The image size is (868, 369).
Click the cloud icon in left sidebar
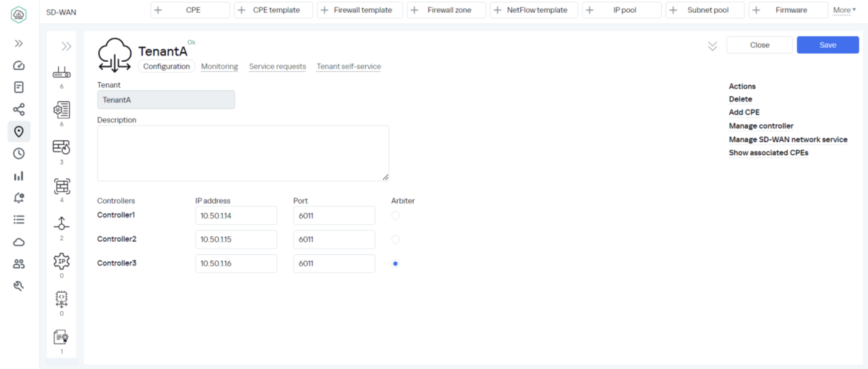(x=19, y=242)
